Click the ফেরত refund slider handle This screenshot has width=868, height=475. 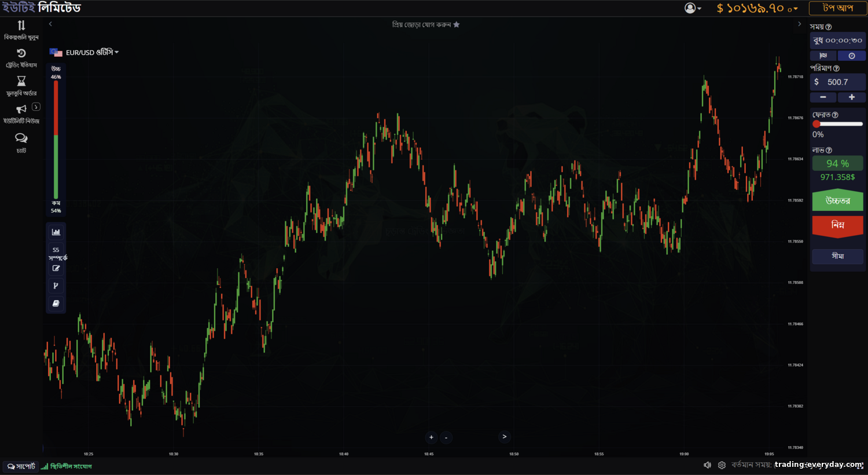click(x=816, y=124)
